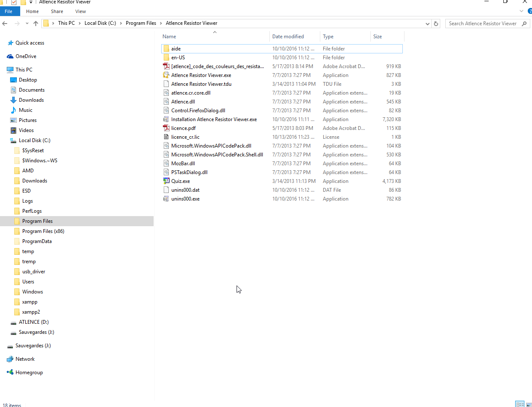
Task: Select the Quiz.exe application icon
Action: 166,181
